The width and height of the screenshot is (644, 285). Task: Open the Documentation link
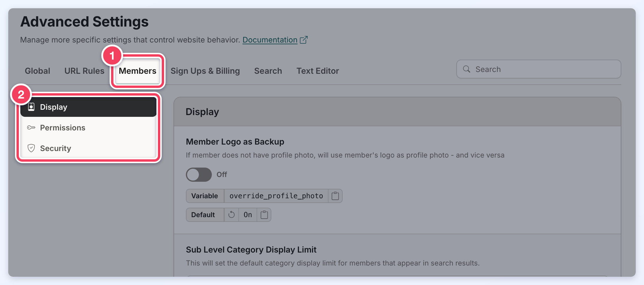270,40
